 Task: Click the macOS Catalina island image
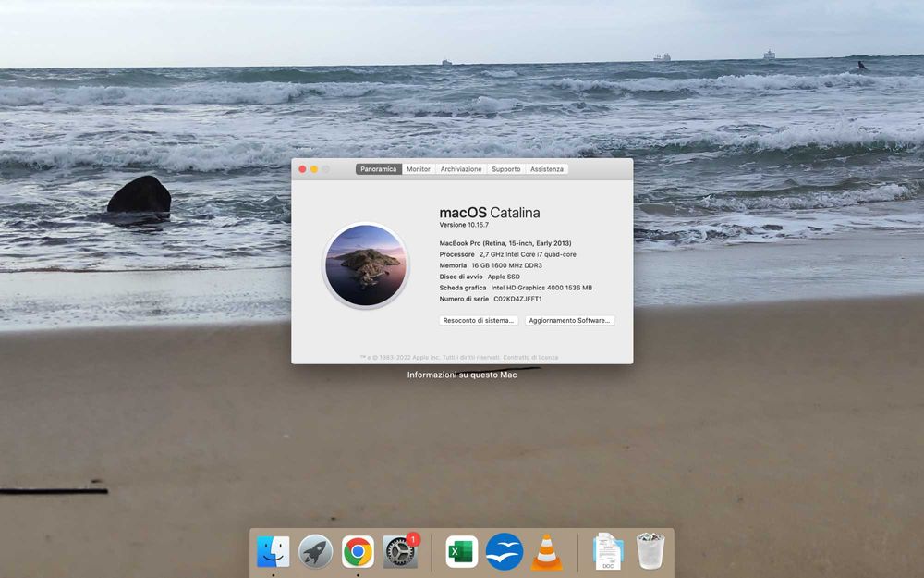point(366,264)
